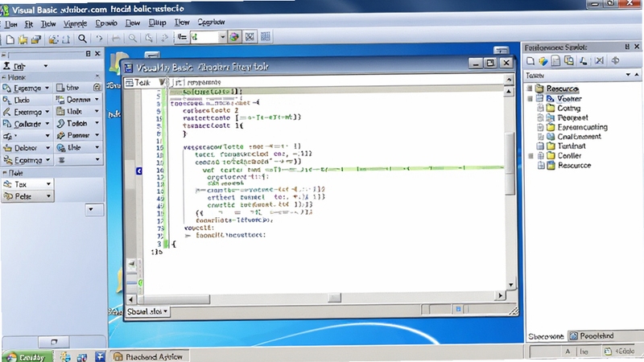
Task: Open the first 'Egemge' dropdown arrow in toolbox
Action: point(47,88)
